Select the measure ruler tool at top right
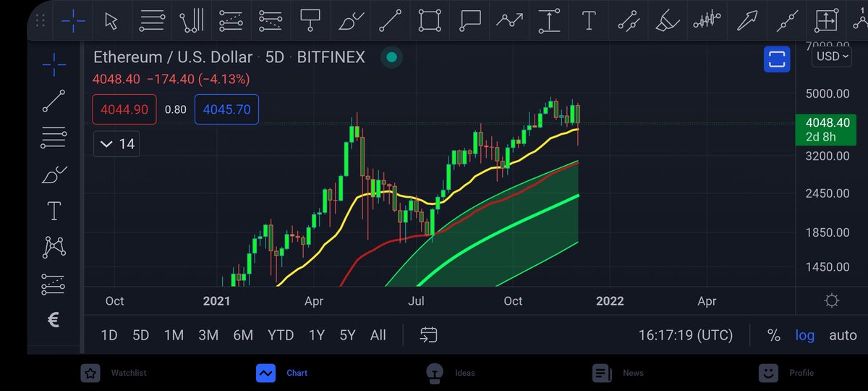Viewport: 868px width, 391px height. coord(825,20)
